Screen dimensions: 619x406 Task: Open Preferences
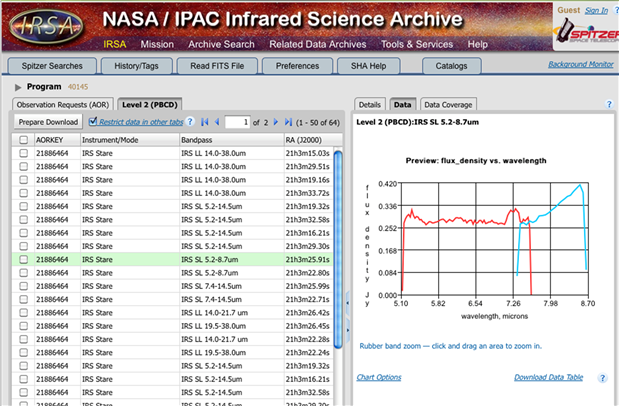point(297,66)
